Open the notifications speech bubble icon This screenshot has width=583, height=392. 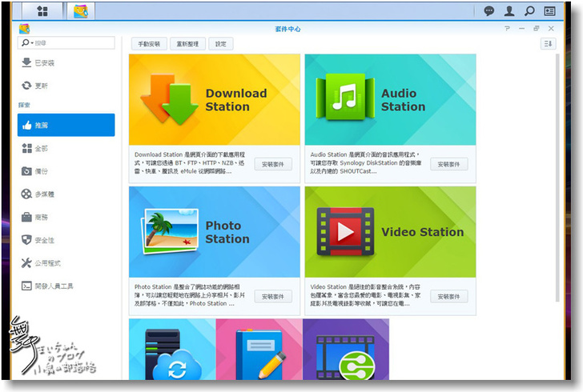point(489,11)
